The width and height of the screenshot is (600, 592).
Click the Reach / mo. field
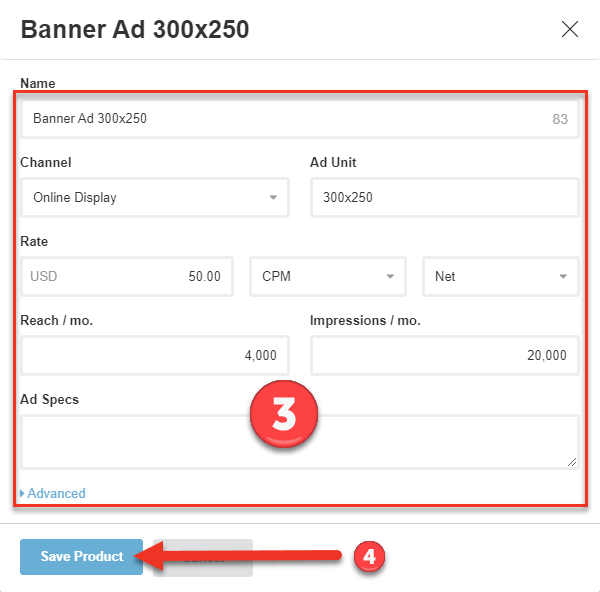click(x=154, y=356)
